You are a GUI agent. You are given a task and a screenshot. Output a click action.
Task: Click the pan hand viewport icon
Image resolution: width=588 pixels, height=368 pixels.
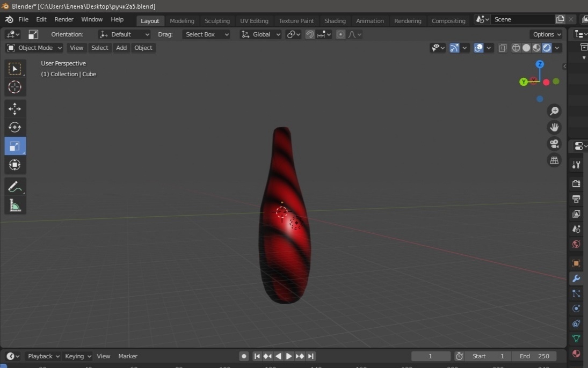(x=554, y=128)
